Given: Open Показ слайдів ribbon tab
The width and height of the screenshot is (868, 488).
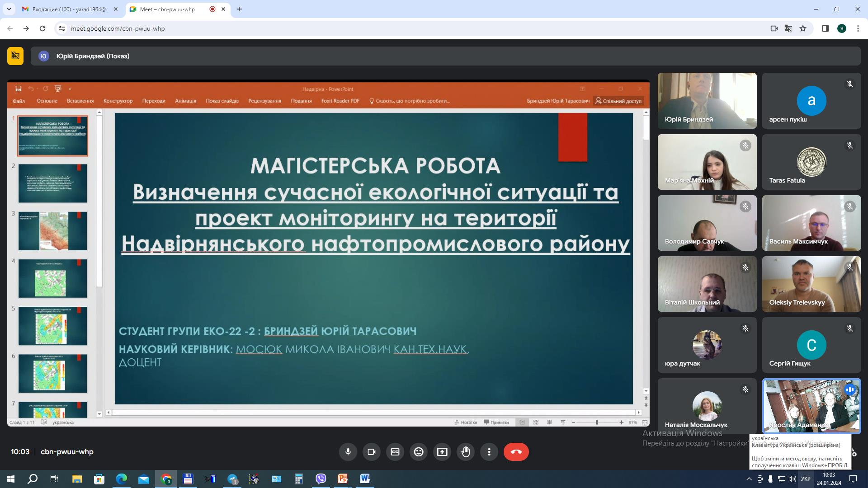Looking at the screenshot, I should pos(222,101).
